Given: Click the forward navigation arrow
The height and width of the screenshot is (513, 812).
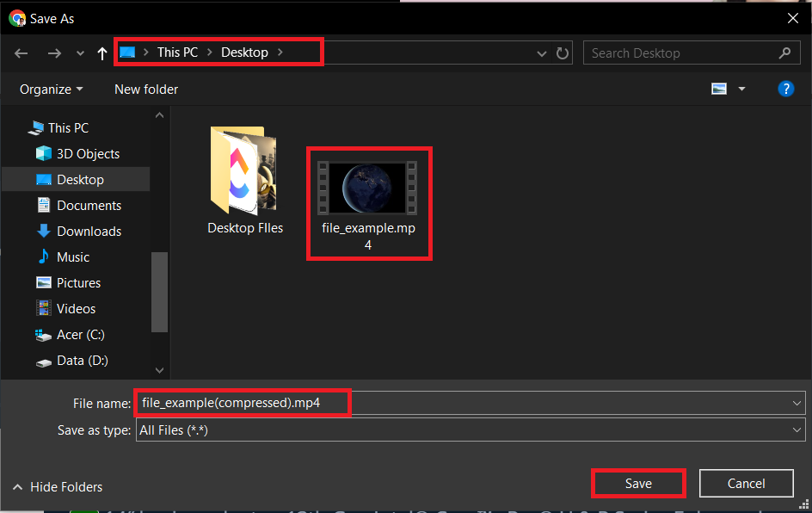Looking at the screenshot, I should [54, 53].
